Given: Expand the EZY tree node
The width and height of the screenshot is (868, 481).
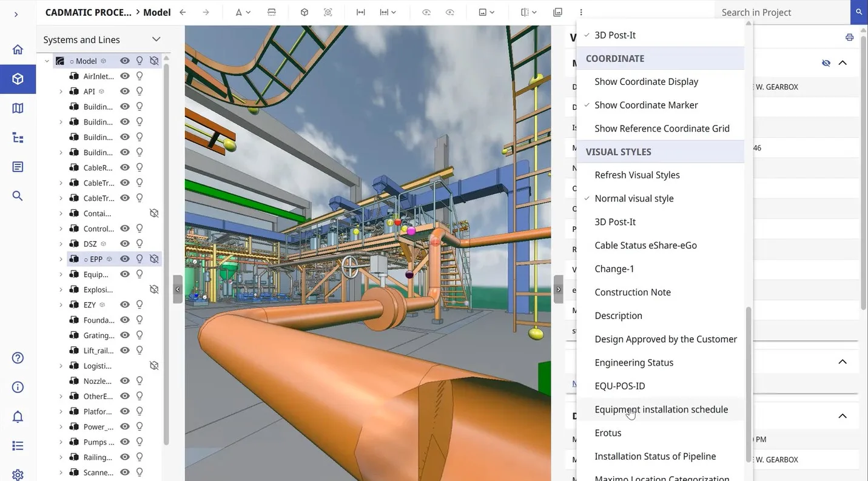Looking at the screenshot, I should (61, 305).
